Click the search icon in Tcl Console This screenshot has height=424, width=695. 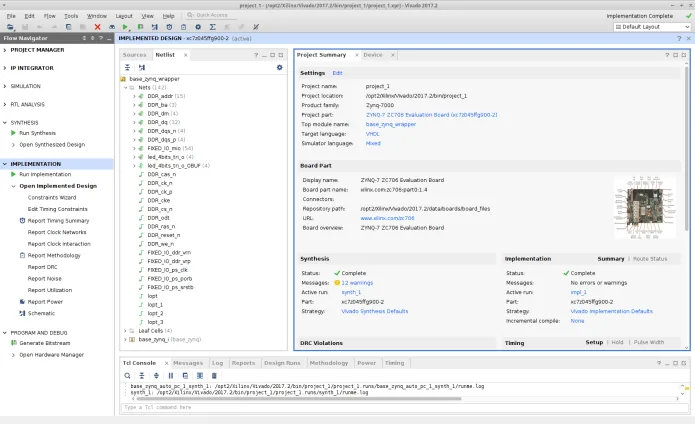tap(127, 376)
